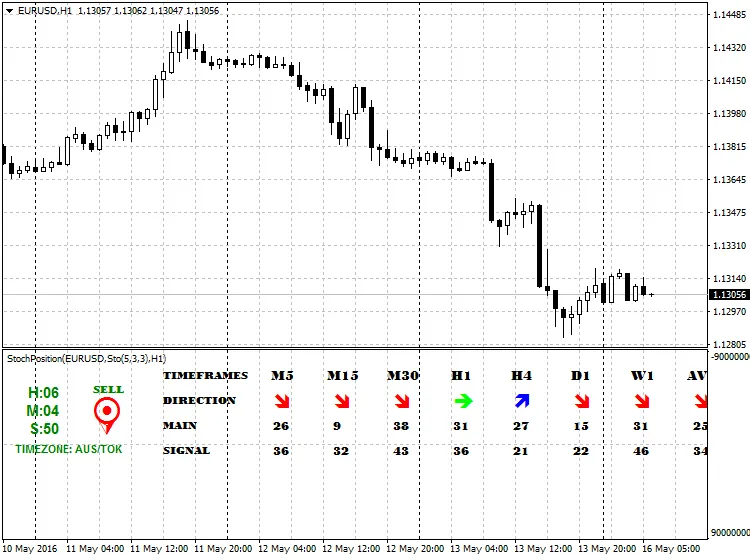Click the D1 red down direction arrow

(x=581, y=401)
